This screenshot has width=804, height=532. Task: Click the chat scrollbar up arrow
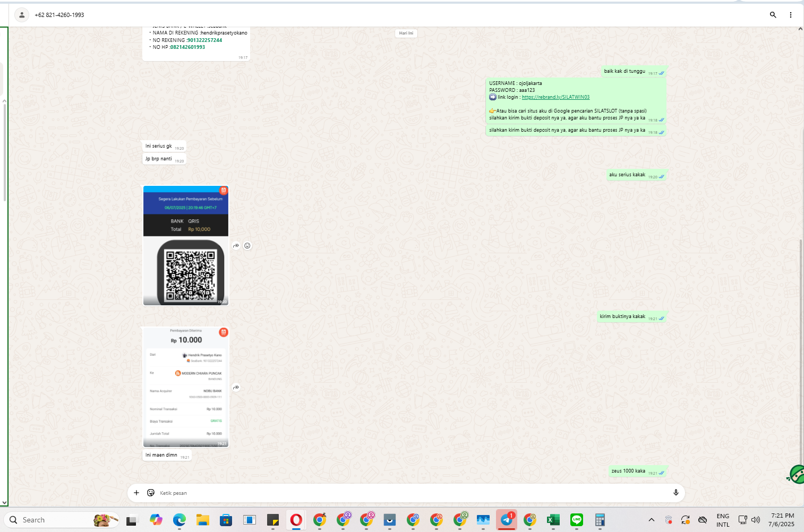tap(801, 29)
